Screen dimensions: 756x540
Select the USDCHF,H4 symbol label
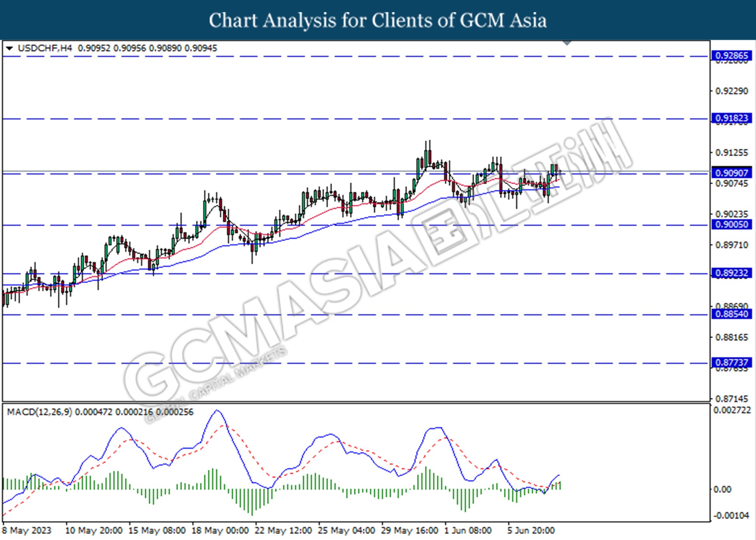[x=45, y=48]
